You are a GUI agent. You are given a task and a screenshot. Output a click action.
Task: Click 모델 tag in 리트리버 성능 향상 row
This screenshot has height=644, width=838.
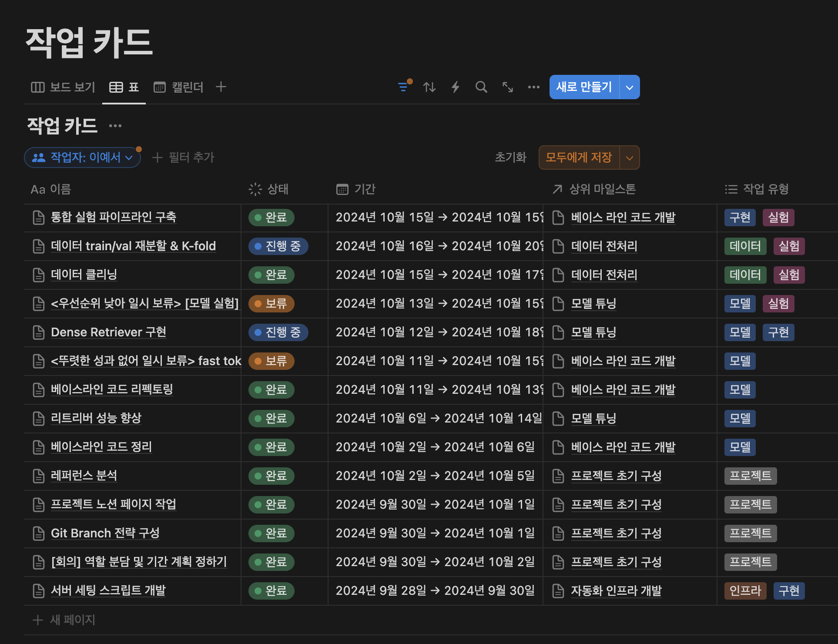pyautogui.click(x=740, y=419)
